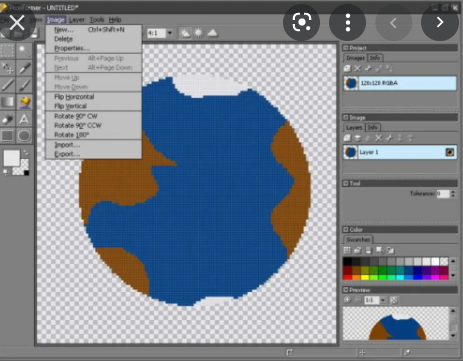The height and width of the screenshot is (361, 463).
Task: Select the rectangle shape tool
Action: 7,136
